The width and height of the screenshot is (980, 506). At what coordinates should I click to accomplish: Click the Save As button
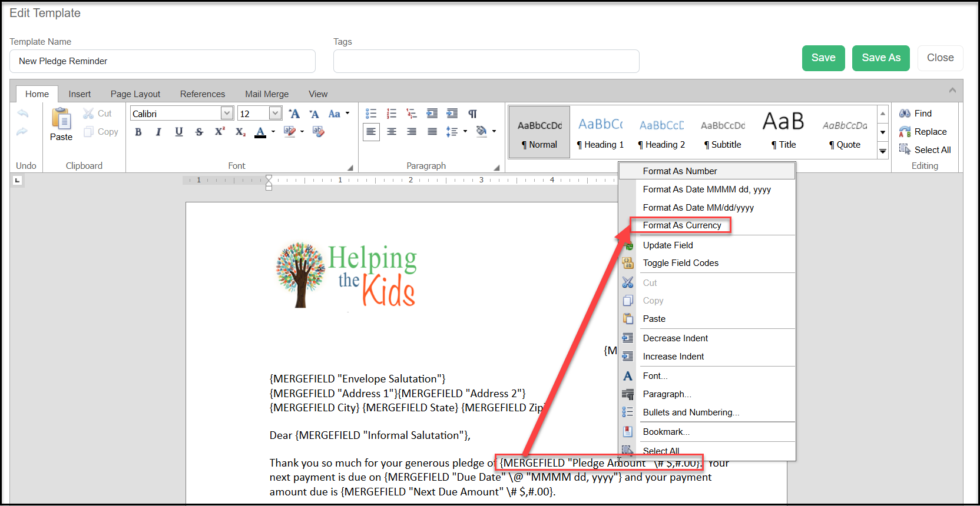point(881,58)
